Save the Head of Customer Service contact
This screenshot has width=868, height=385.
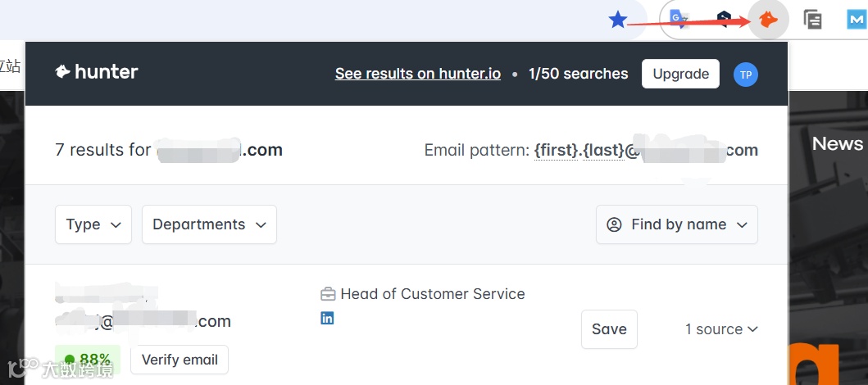point(609,329)
